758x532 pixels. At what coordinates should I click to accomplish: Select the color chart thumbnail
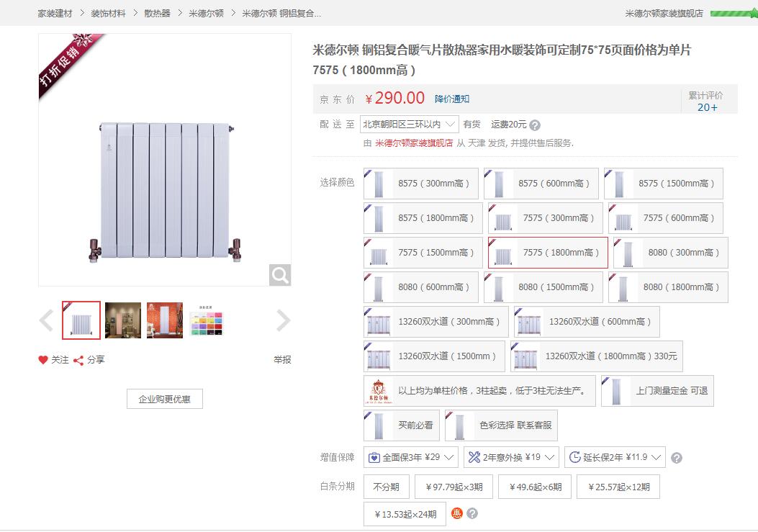207,320
